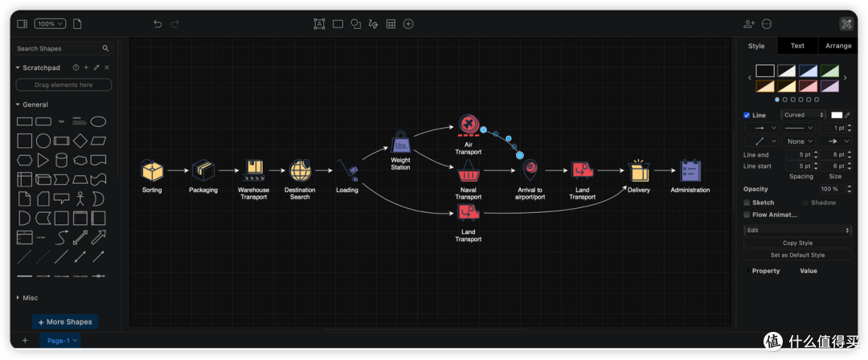Screen dimensions: 868x360
Task: Choose the curved S-line shape
Action: coord(61,237)
